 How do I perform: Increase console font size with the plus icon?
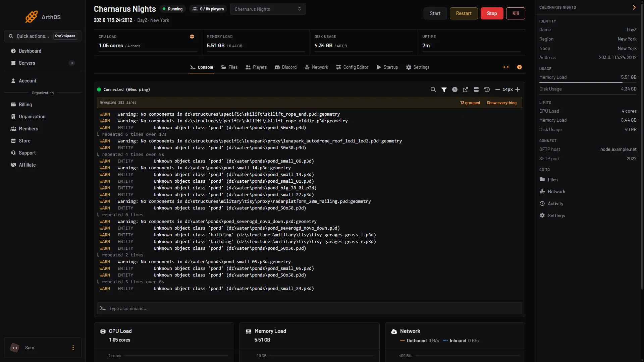[x=518, y=89]
